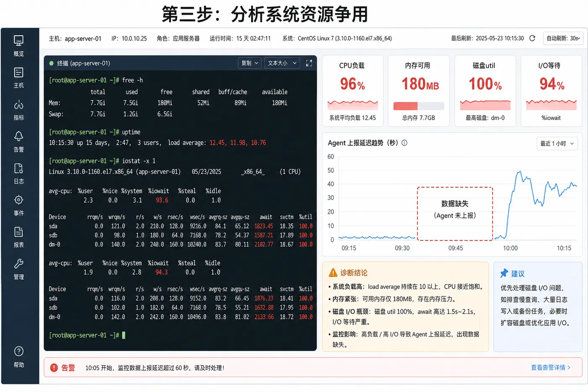The height and width of the screenshot is (392, 588).
Task: Click the 10:00 label on chart axis
Action: [x=510, y=248]
